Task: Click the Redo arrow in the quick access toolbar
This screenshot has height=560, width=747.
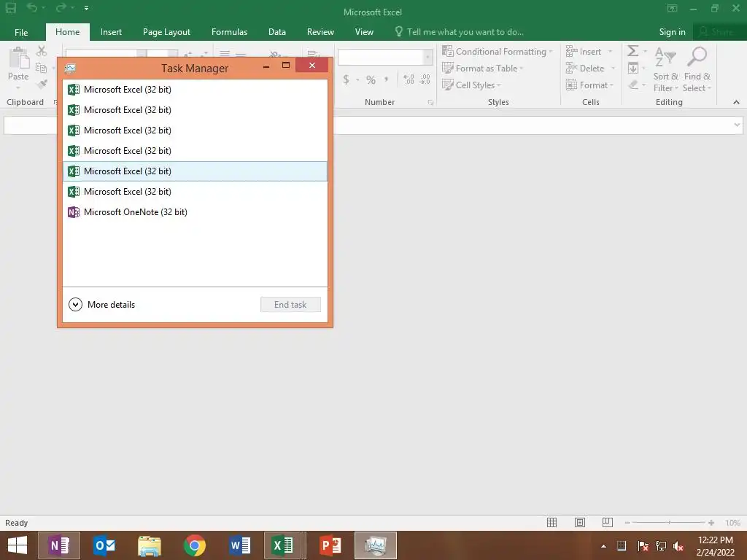Action: coord(61,7)
